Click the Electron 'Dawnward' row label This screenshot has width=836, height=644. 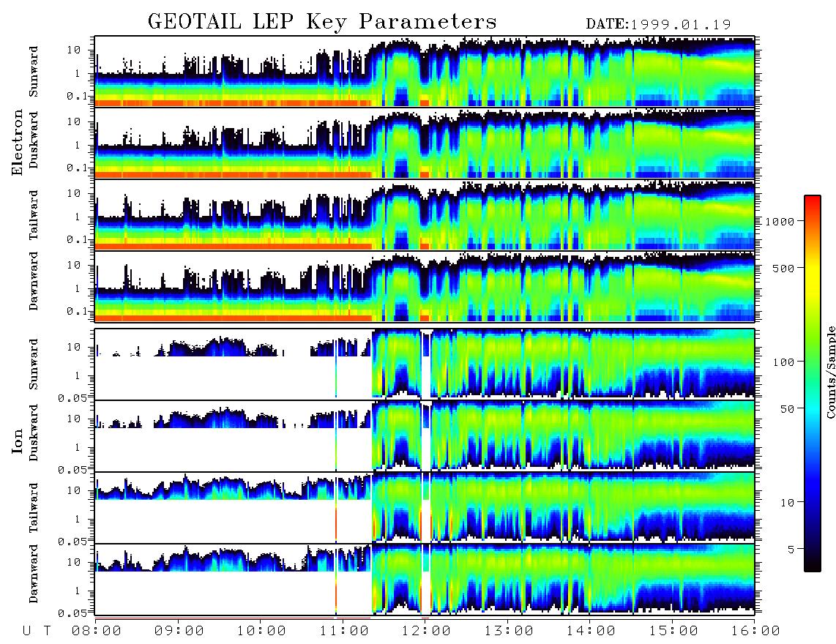pyautogui.click(x=34, y=282)
